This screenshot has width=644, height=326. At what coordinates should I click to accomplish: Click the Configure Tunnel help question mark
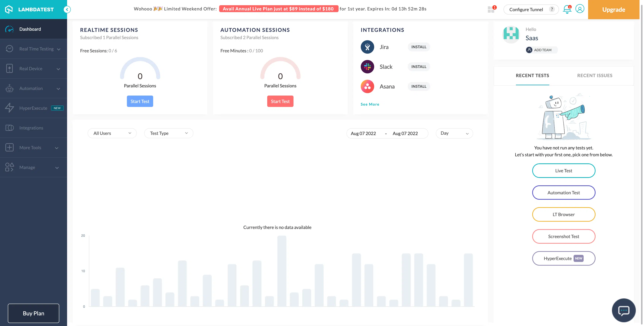(552, 10)
